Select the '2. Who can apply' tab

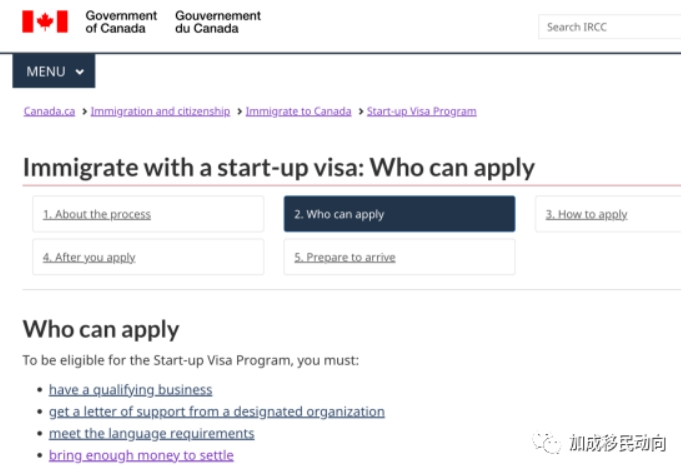[x=400, y=214]
